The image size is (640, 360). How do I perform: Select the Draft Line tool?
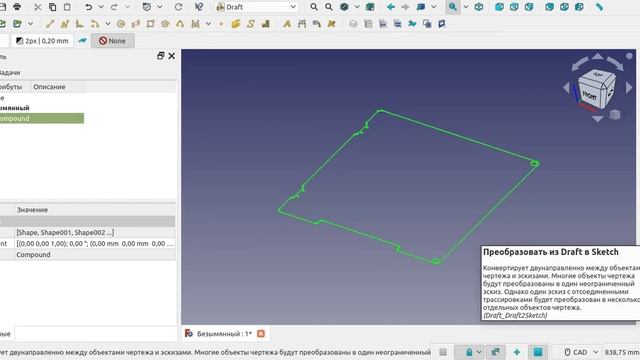coord(50,24)
